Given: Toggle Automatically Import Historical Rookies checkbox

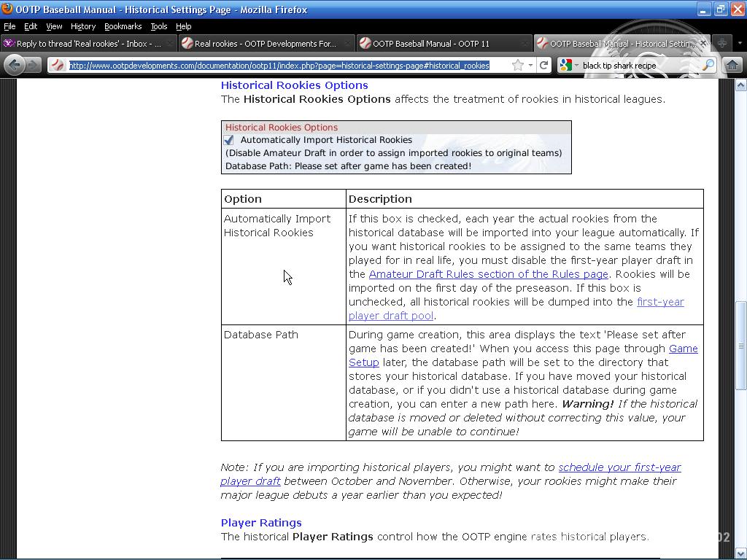Looking at the screenshot, I should (229, 140).
